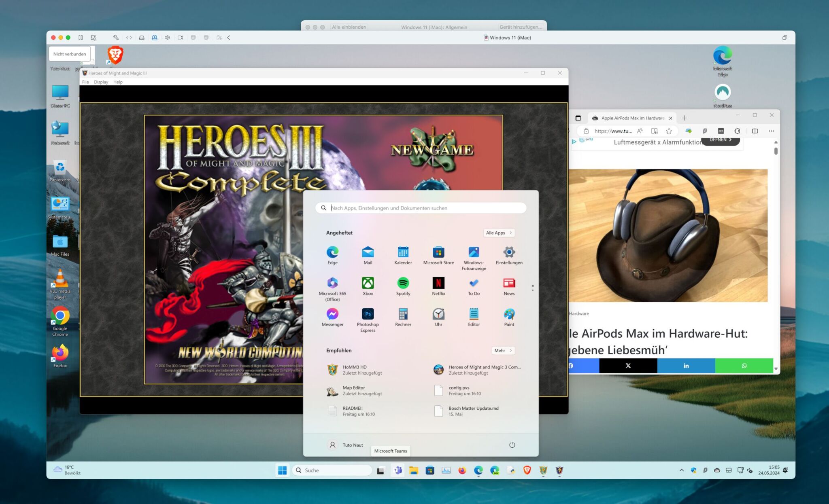Click the Tuto Naut user account

click(345, 445)
